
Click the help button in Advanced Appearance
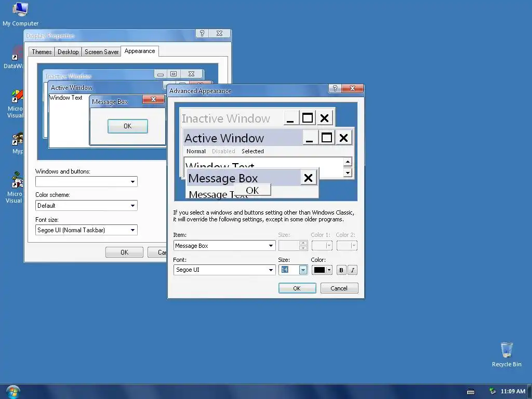click(335, 88)
